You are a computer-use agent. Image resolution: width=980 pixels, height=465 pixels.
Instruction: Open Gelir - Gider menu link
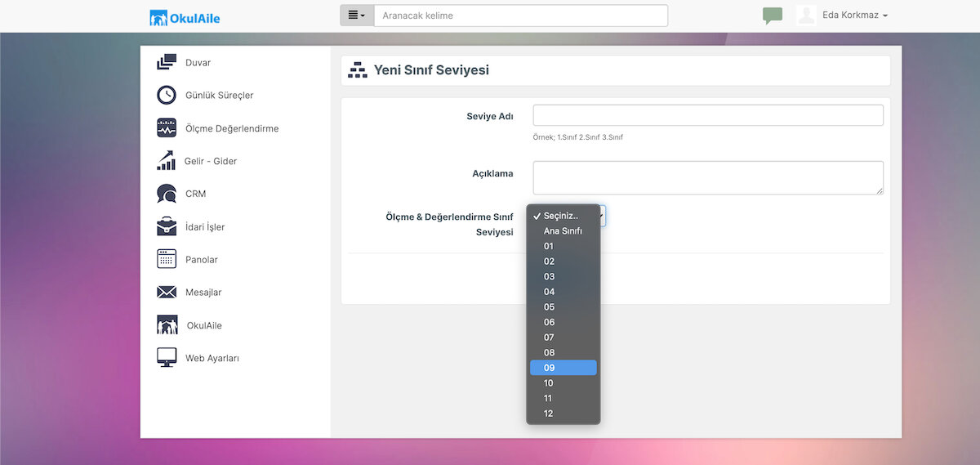(x=211, y=161)
